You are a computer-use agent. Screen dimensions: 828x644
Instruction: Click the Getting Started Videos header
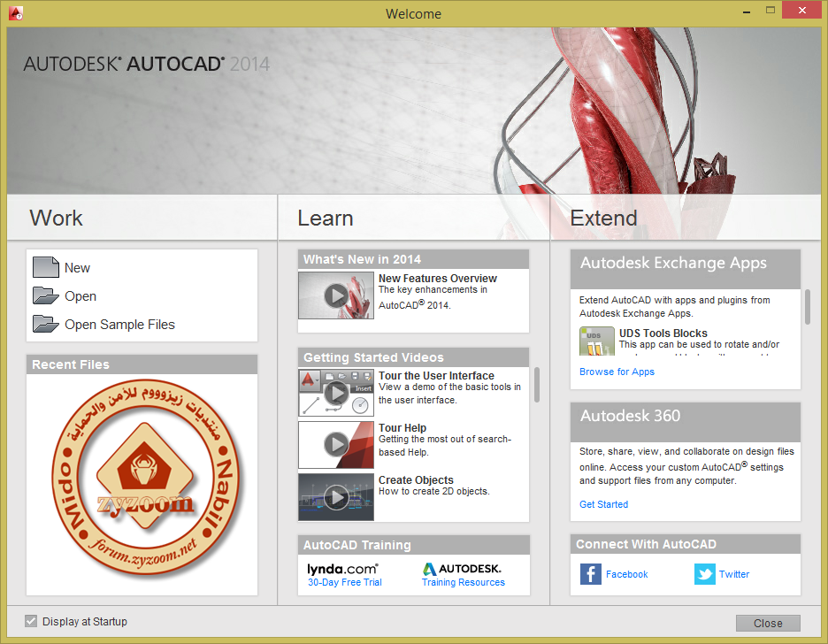click(x=413, y=357)
